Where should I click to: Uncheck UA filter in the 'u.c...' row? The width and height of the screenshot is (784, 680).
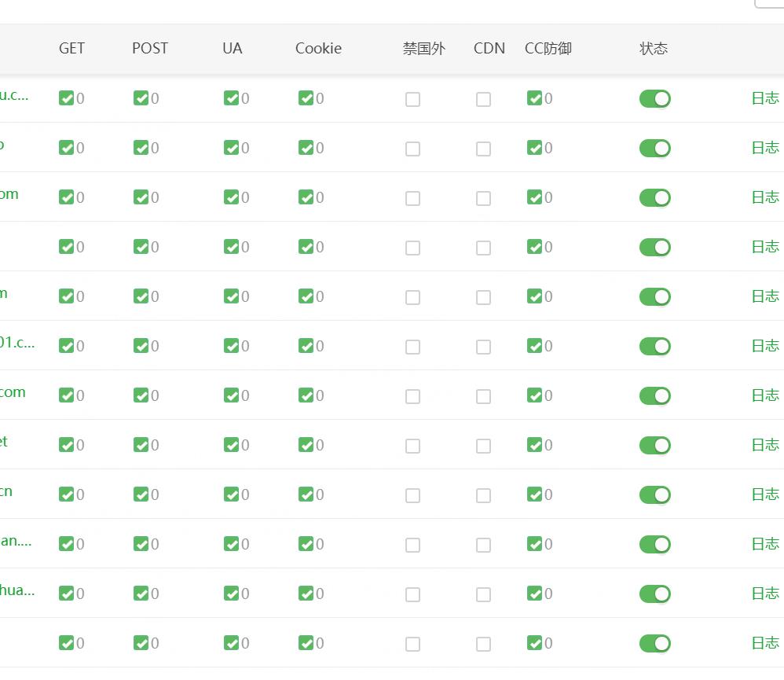231,98
